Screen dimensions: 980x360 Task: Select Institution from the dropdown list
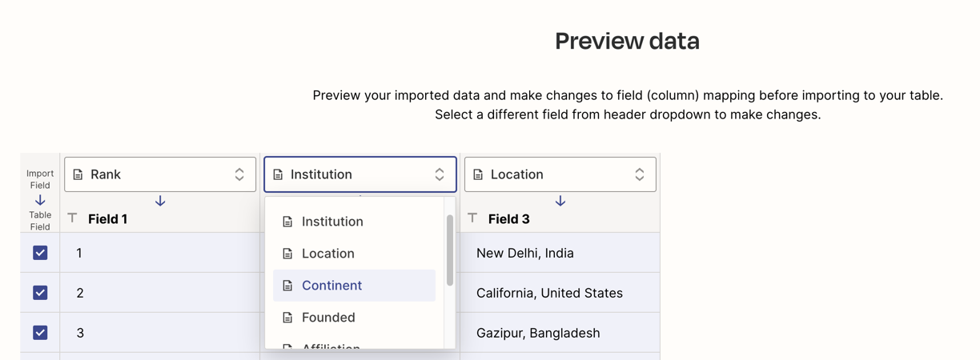tap(354, 222)
